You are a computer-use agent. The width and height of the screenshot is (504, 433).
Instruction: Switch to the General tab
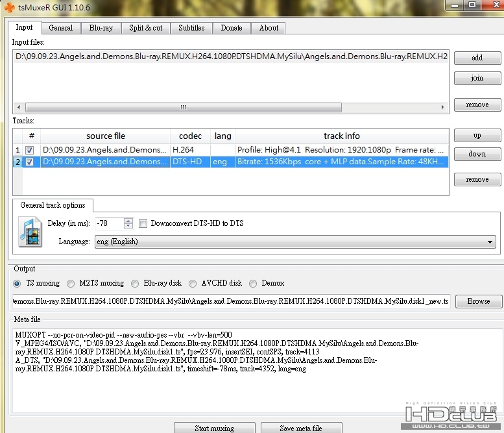[x=61, y=28]
